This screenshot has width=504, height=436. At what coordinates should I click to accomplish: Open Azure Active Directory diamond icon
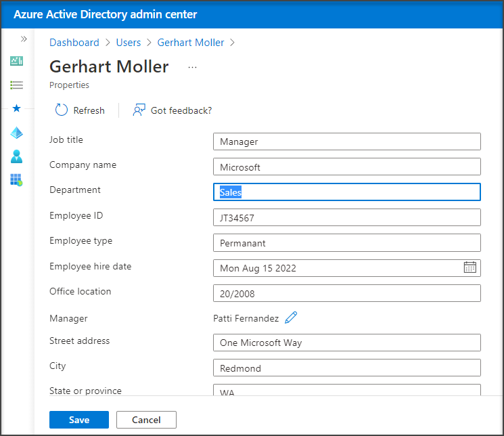[x=17, y=133]
